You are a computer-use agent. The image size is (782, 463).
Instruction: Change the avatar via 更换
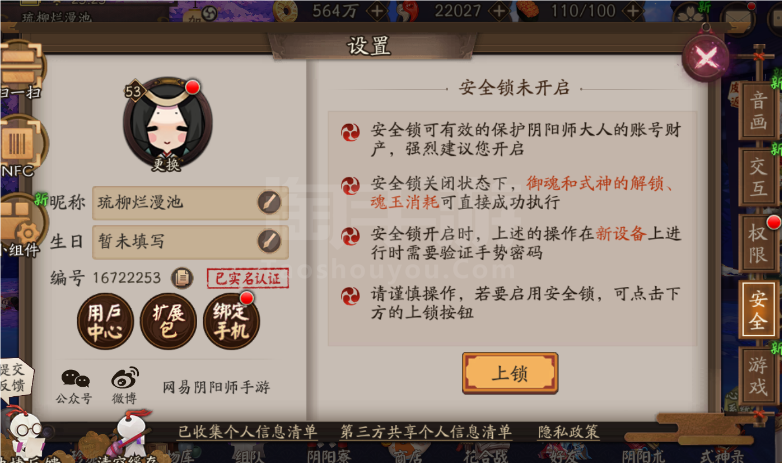[167, 164]
